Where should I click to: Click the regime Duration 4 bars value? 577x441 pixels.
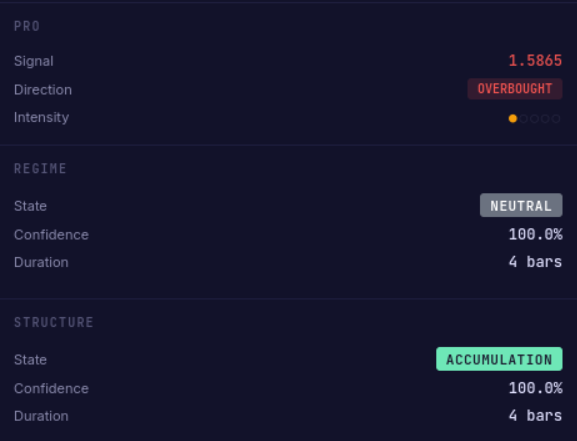pyautogui.click(x=535, y=262)
